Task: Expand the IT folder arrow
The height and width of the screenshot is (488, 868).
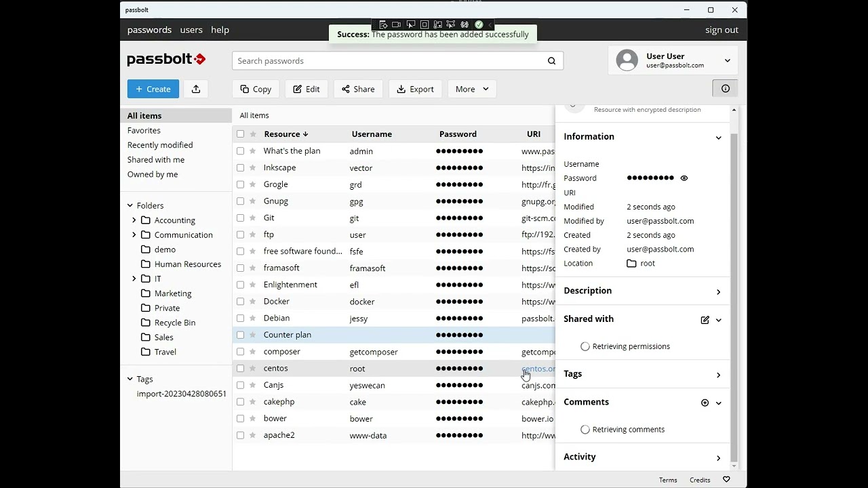Action: click(134, 279)
